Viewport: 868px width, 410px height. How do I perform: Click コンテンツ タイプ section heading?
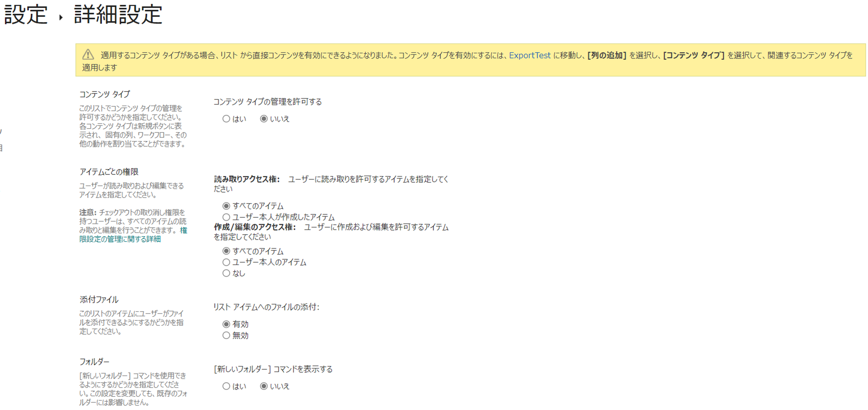(105, 94)
